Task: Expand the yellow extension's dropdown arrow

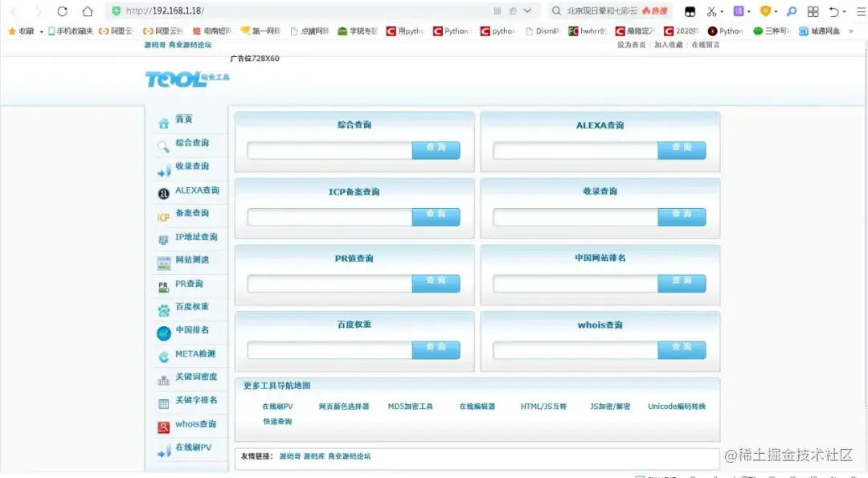Action: point(777,11)
